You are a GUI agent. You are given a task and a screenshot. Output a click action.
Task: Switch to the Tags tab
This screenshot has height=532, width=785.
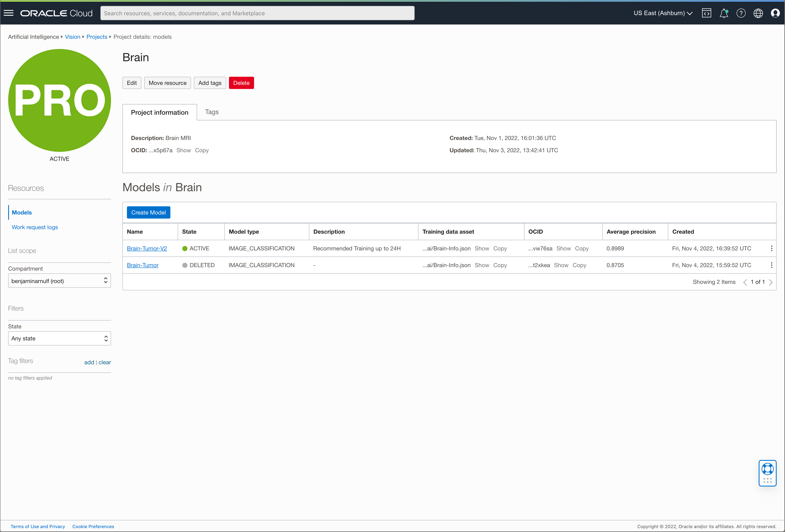click(212, 112)
